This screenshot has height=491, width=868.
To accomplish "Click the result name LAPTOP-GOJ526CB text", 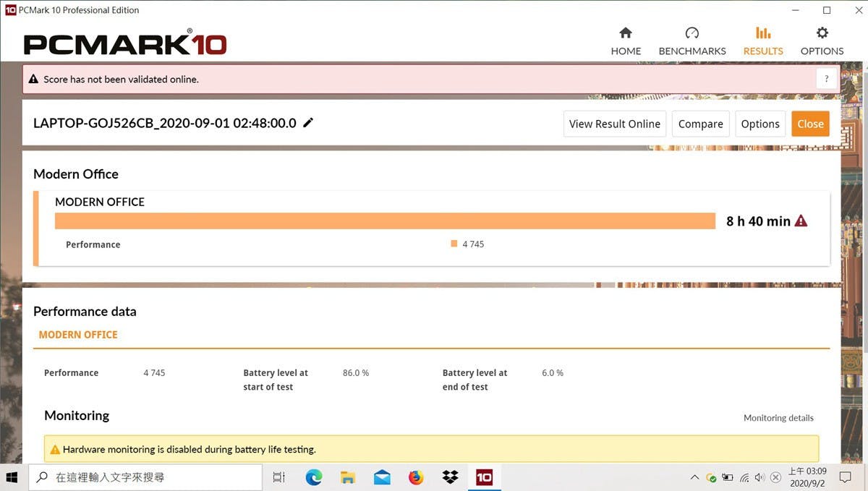I will tap(165, 123).
